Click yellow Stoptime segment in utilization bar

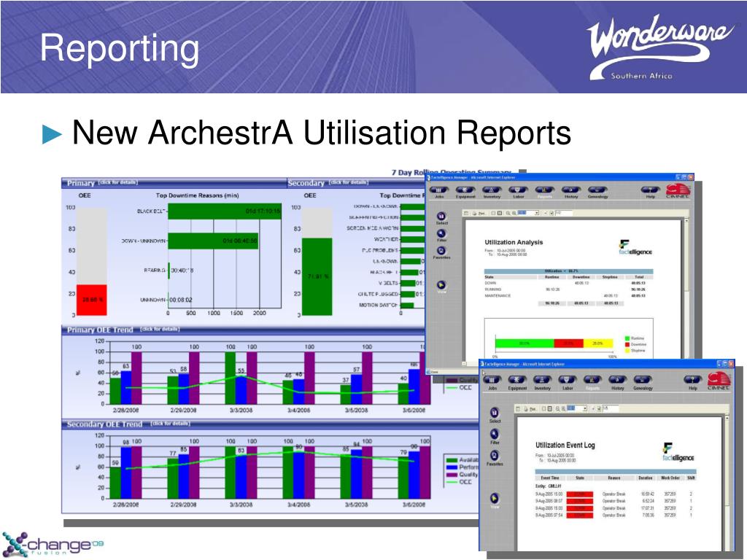tap(598, 343)
